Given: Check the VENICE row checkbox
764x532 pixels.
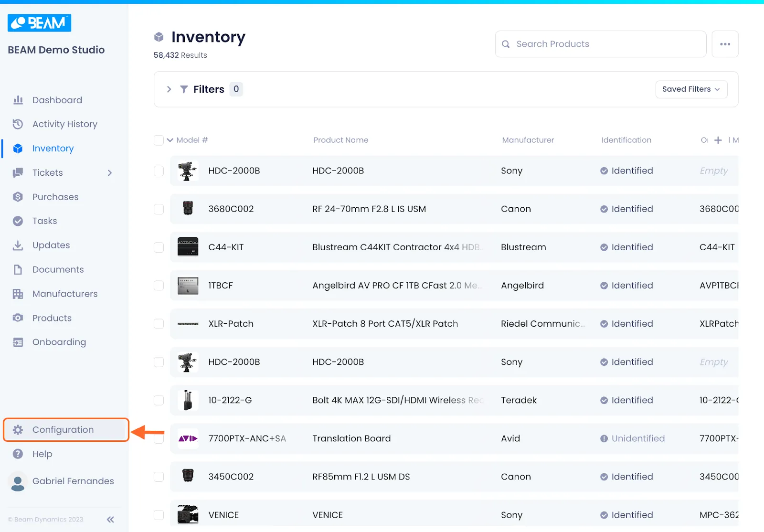Looking at the screenshot, I should tap(159, 515).
